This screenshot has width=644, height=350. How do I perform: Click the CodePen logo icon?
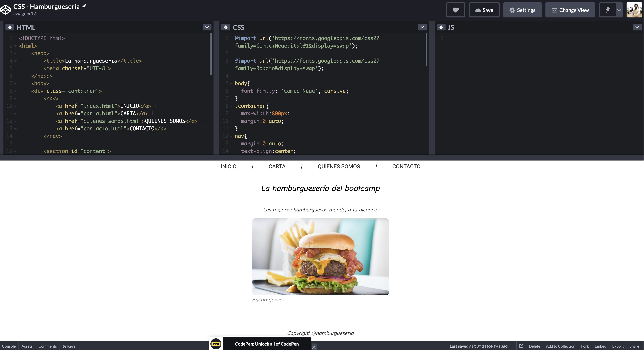(x=5, y=10)
